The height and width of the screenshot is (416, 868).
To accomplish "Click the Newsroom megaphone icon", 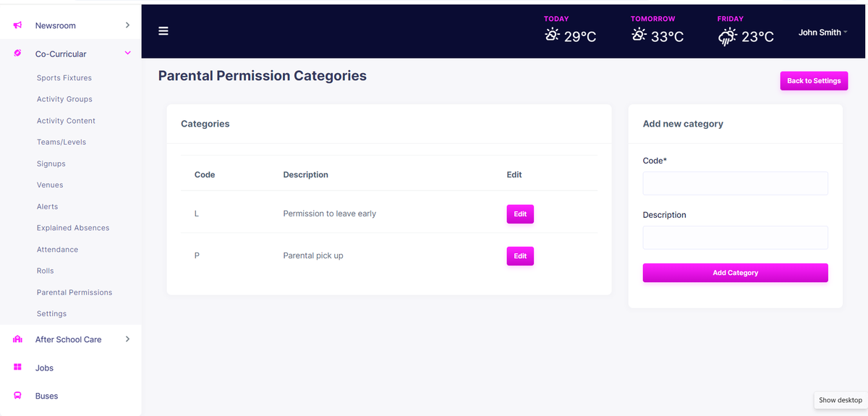I will pyautogui.click(x=18, y=26).
